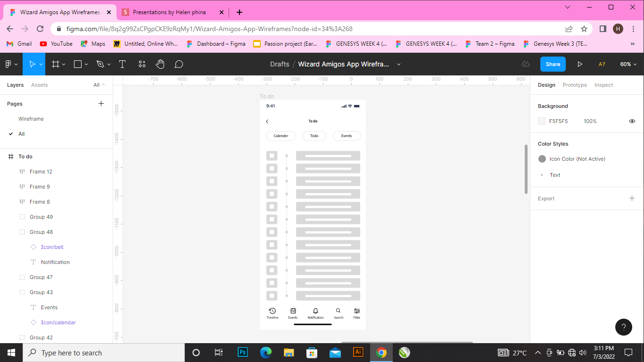Click the Present play icon
Image resolution: width=644 pixels, height=362 pixels.
(x=580, y=64)
